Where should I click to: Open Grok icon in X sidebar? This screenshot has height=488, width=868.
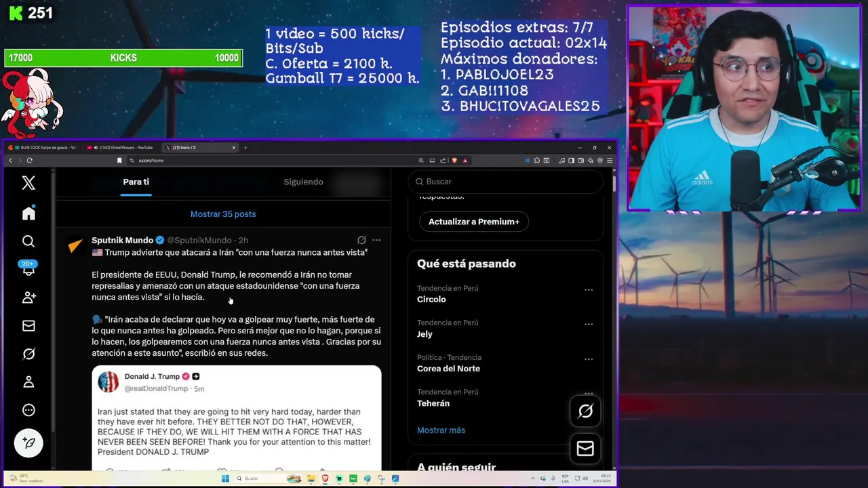[28, 354]
